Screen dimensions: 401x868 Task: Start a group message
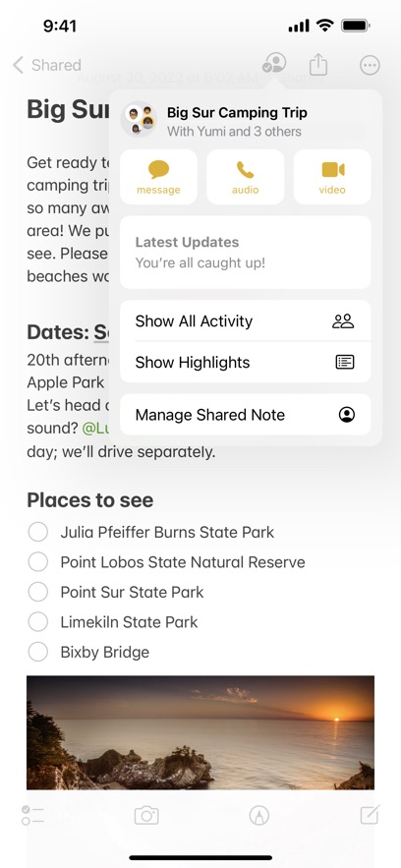point(159,177)
